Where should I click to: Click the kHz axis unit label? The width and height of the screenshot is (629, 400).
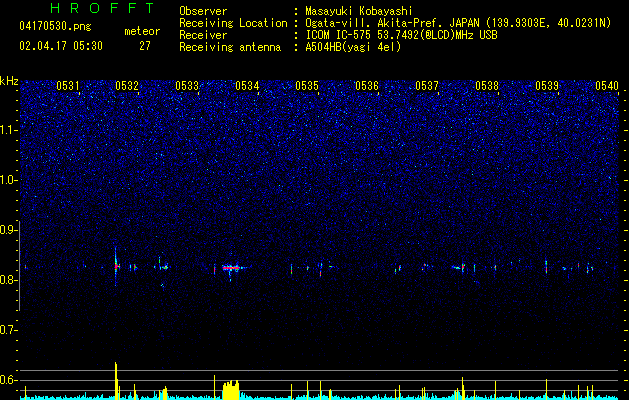tap(9, 81)
